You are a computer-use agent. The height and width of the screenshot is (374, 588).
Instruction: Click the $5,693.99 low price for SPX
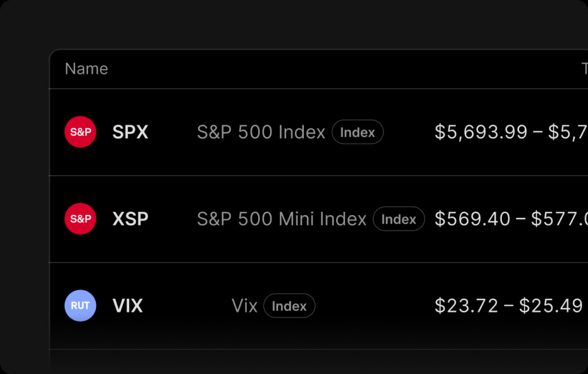(x=481, y=132)
